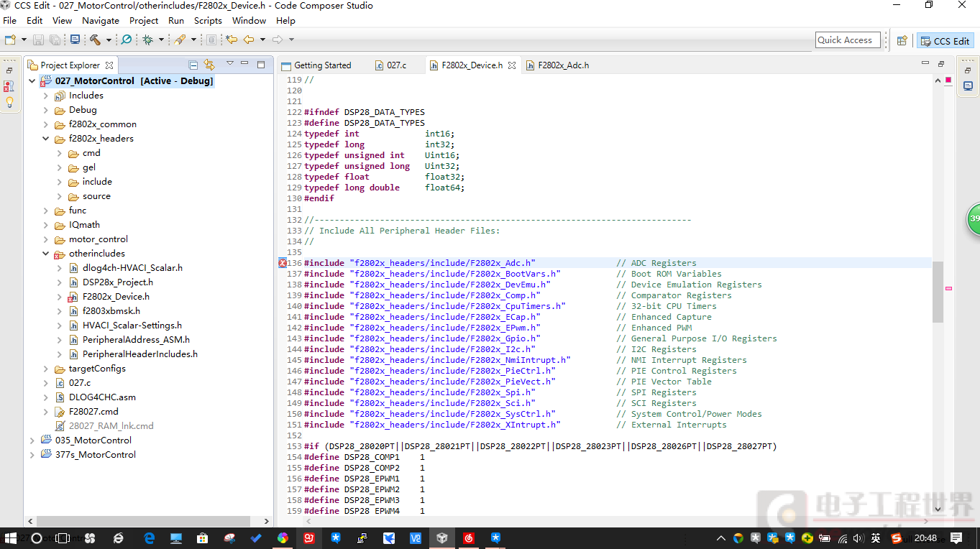Screen dimensions: 980x549
Task: Click the Quick Access search field
Action: 849,40
